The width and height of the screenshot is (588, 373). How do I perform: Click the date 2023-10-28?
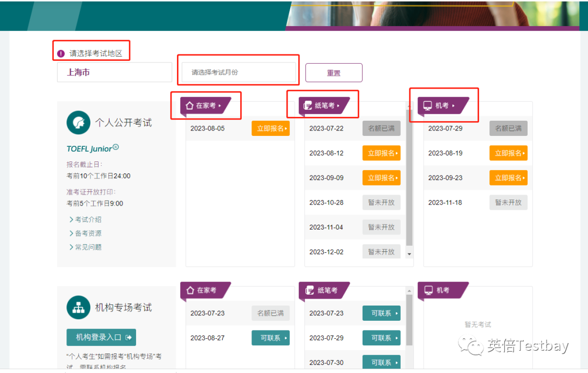[326, 203]
